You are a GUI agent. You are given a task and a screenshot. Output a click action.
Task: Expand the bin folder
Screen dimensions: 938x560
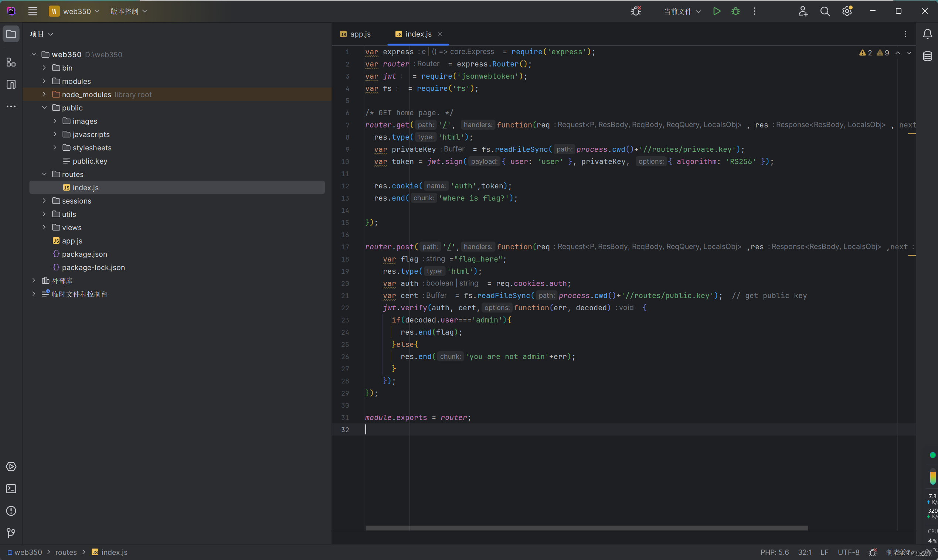click(x=44, y=68)
